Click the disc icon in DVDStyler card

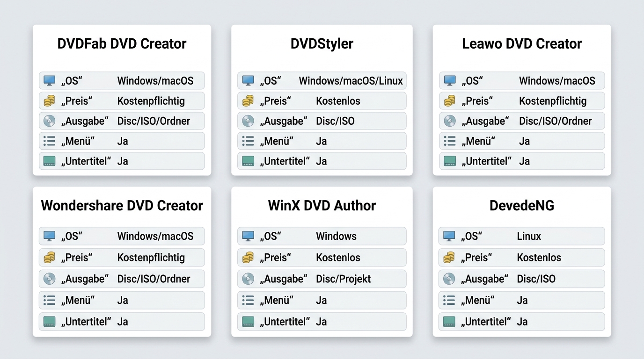248,121
